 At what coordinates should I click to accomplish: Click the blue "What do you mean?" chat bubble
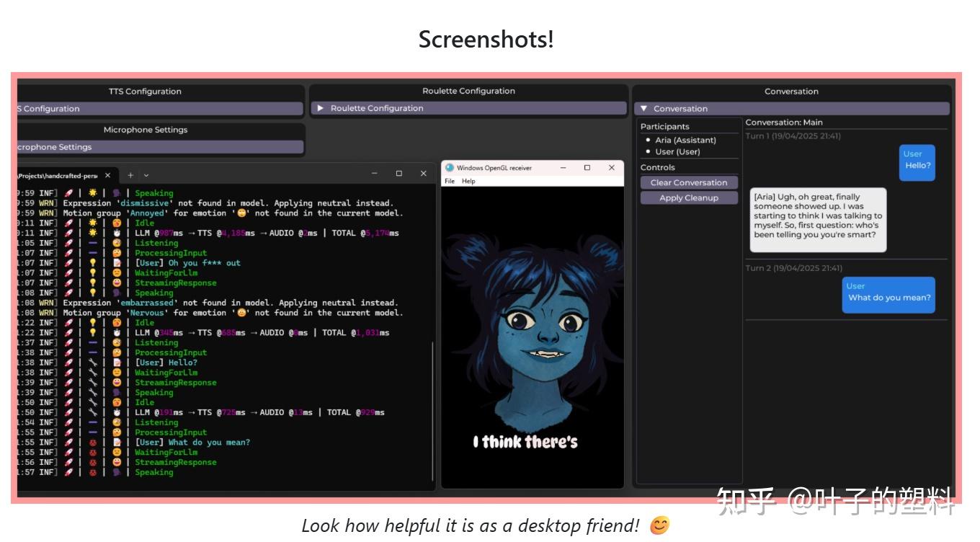pyautogui.click(x=888, y=295)
